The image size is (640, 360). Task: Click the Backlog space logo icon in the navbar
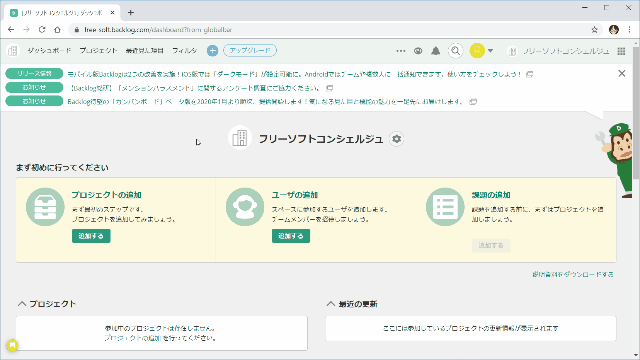(x=13, y=51)
